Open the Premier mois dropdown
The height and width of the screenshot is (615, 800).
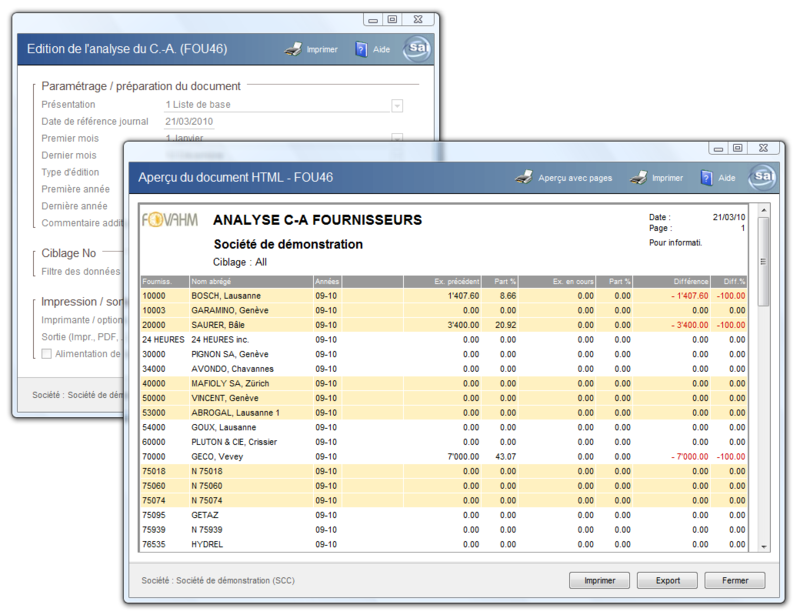click(x=397, y=138)
